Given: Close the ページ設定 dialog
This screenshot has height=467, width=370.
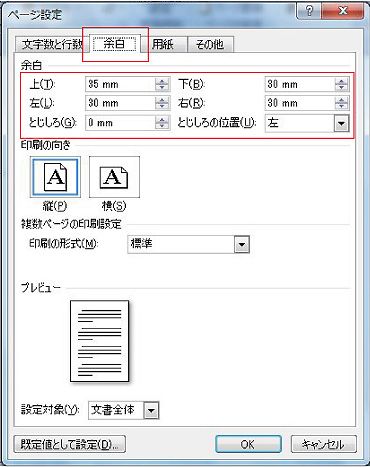Looking at the screenshot, I should (x=343, y=12).
